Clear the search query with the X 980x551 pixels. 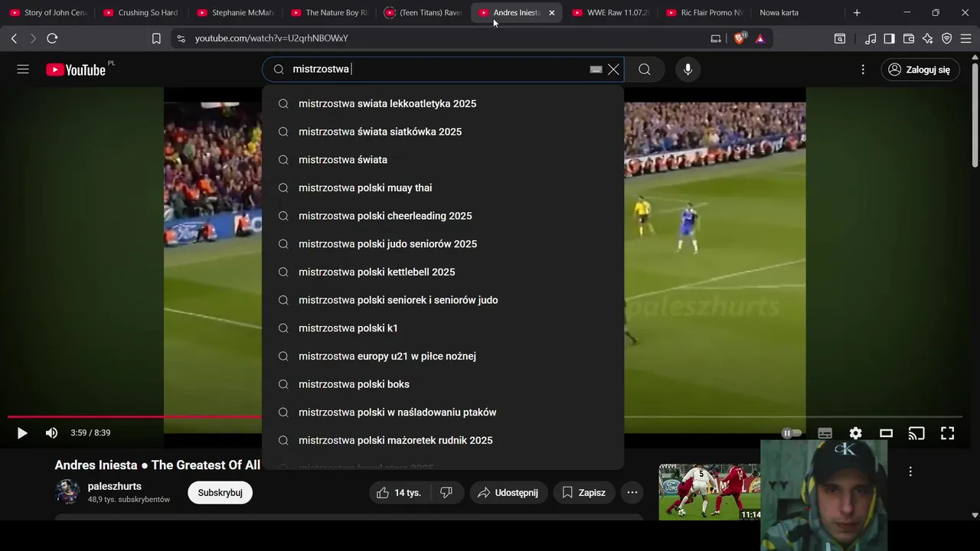(x=613, y=70)
